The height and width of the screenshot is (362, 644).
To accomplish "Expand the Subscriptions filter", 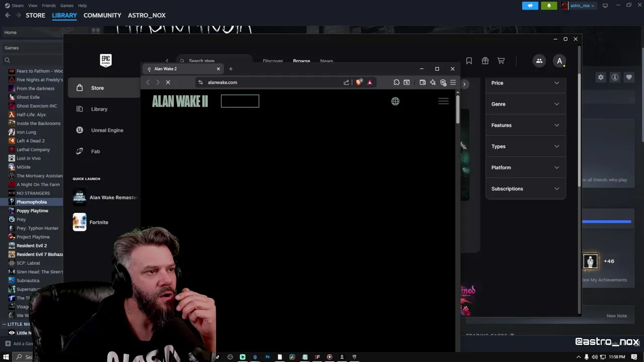I will tap(525, 189).
